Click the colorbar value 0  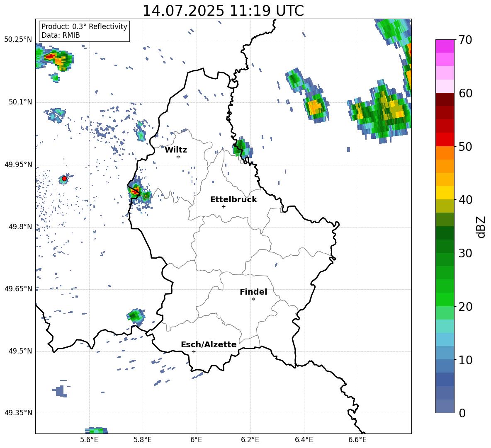[x=462, y=413]
